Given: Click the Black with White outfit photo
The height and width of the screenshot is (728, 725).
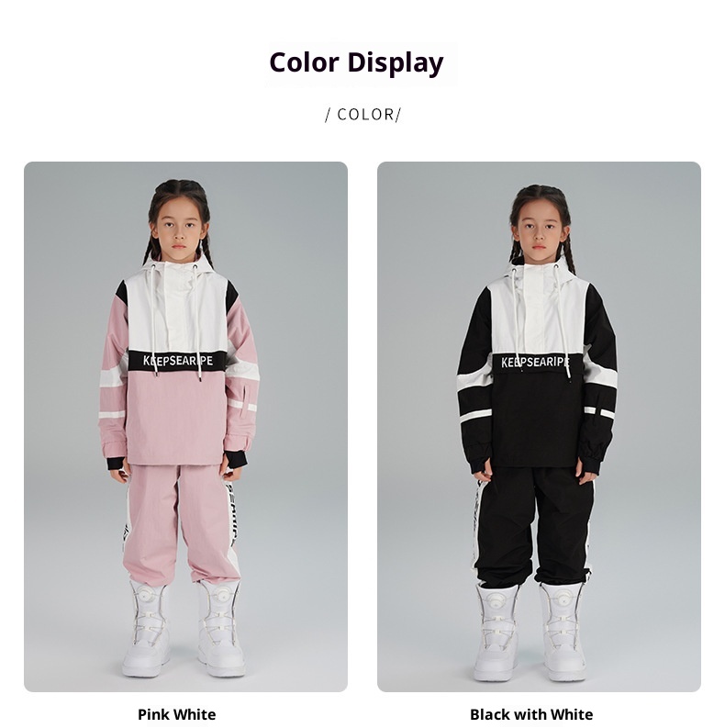Looking at the screenshot, I should [539, 426].
